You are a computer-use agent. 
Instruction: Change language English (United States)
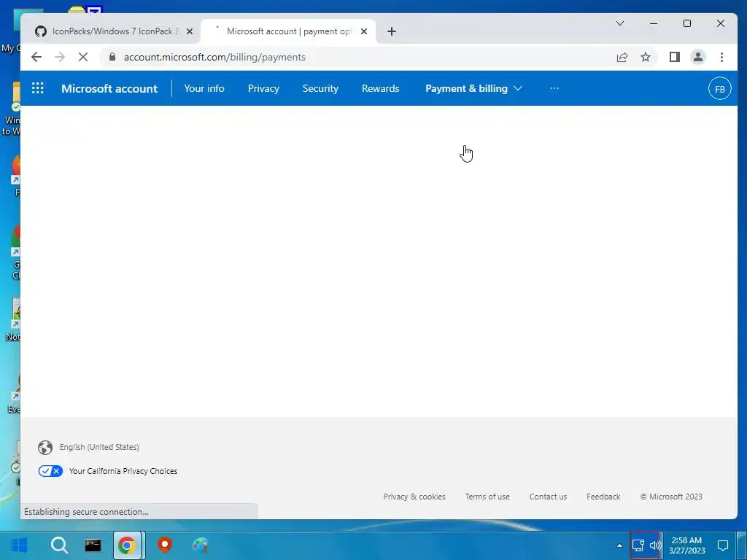(x=99, y=447)
